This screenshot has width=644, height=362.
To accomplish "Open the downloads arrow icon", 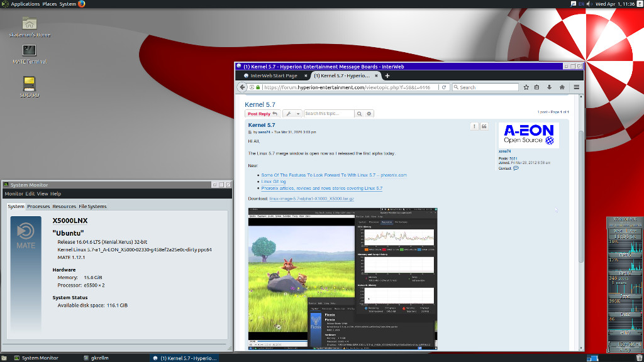I will 549,87.
